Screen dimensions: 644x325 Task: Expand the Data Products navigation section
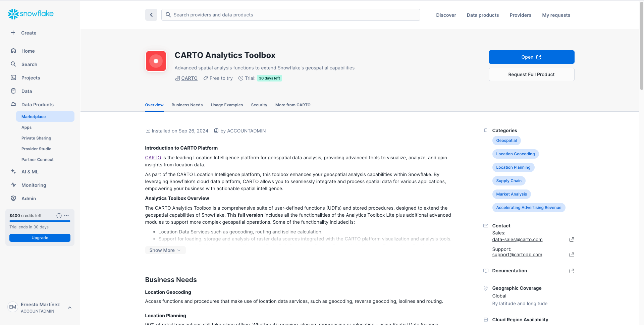point(37,105)
